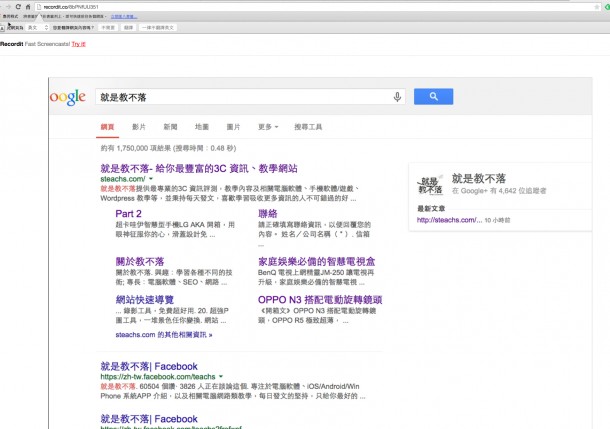610x429 pixels.
Task: Open the 就是教不落 3C 資訊 result title
Action: tap(199, 168)
